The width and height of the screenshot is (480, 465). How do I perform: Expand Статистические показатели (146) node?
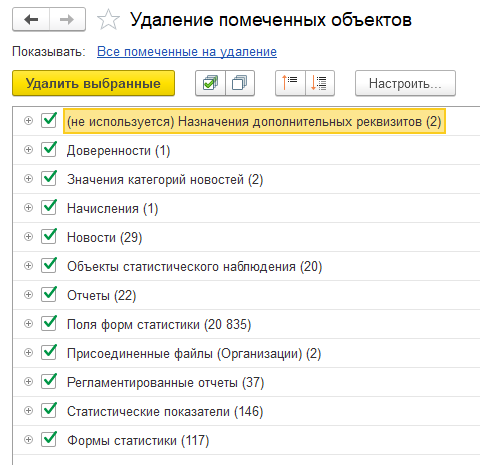click(x=29, y=411)
